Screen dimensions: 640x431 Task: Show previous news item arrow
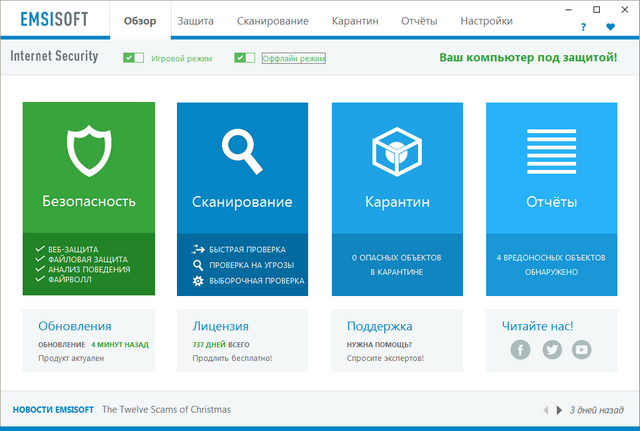pos(545,410)
